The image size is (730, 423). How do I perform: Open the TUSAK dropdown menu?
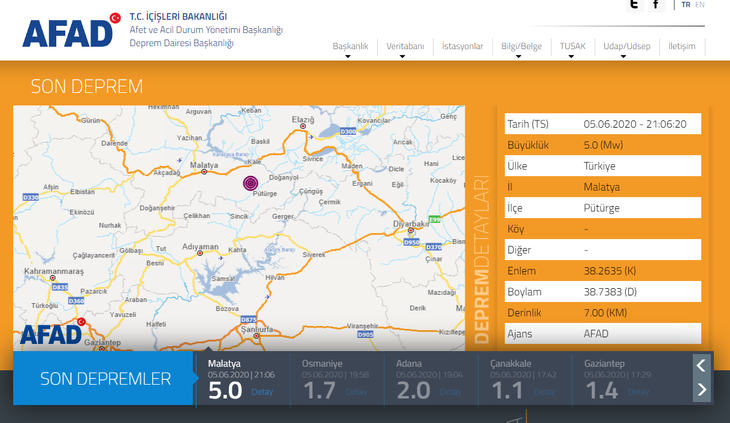tap(573, 47)
